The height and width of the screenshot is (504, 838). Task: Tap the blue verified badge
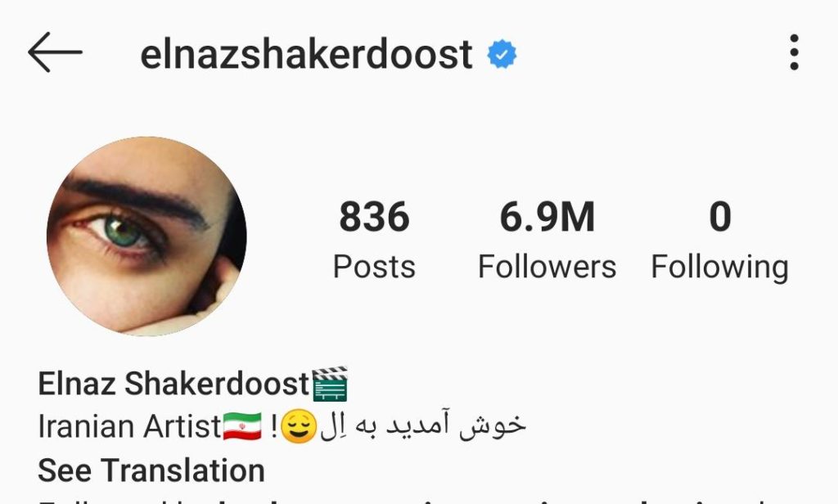point(502,54)
